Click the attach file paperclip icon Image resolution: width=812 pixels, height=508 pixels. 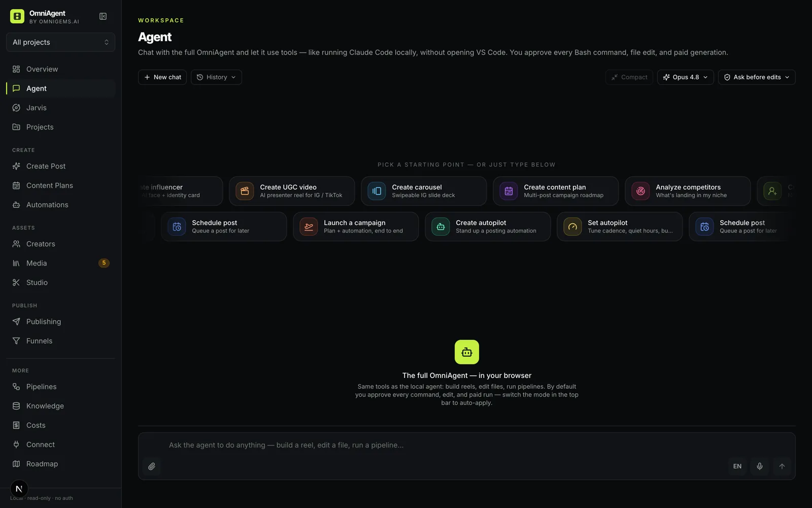coord(152,466)
